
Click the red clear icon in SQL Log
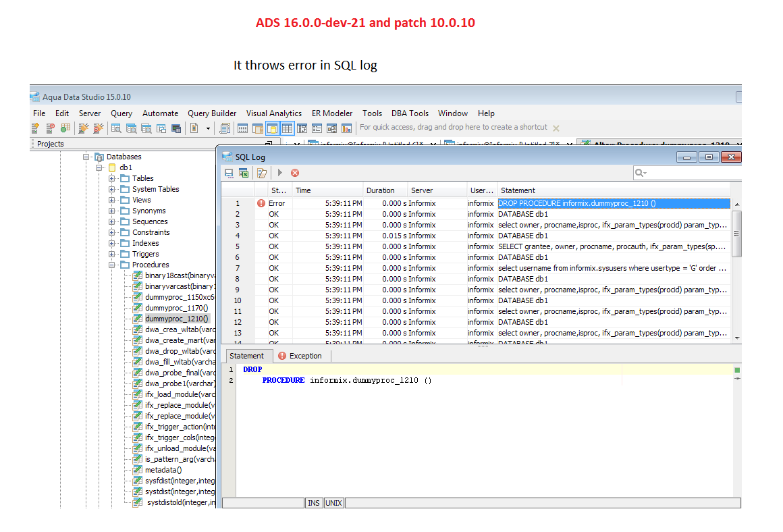[x=295, y=173]
